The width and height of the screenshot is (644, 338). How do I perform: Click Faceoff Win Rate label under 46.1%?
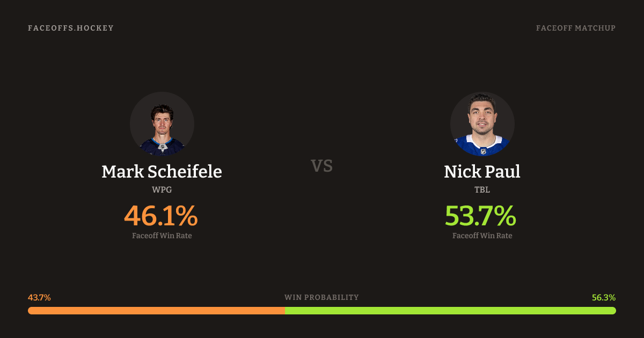tap(162, 236)
